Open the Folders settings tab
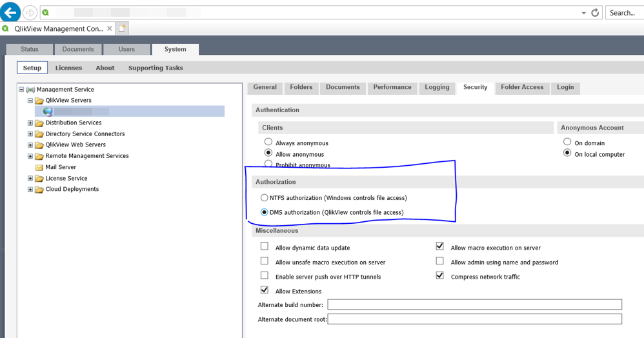644x338 pixels. tap(301, 87)
